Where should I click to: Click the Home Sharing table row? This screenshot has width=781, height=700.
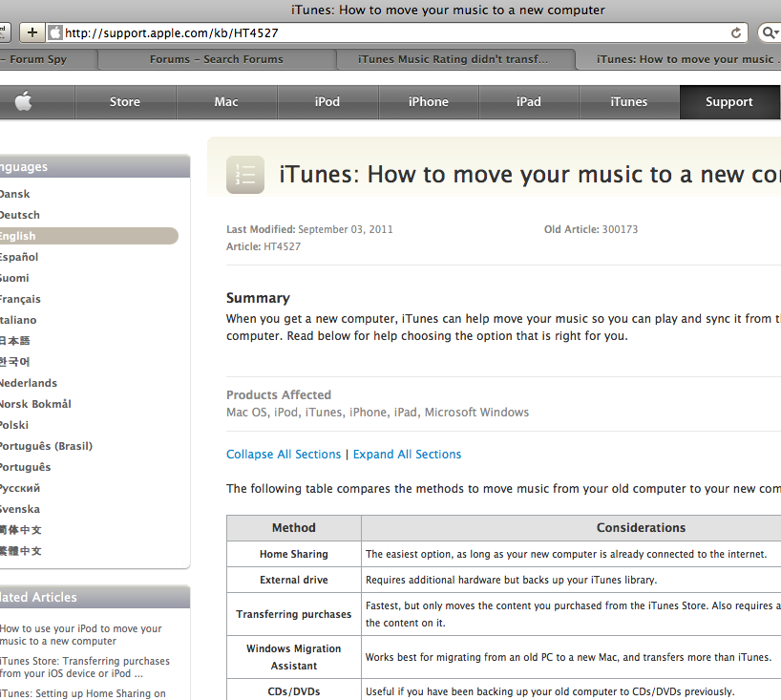click(x=503, y=554)
